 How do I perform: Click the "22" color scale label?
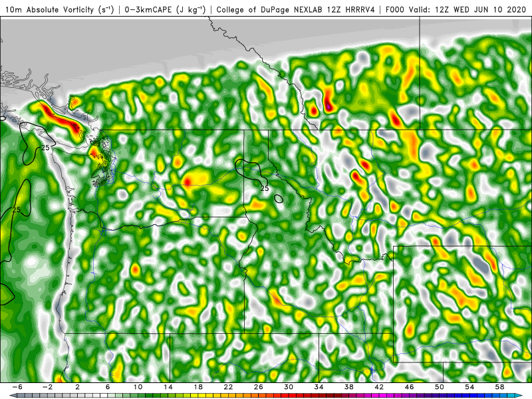tap(228, 387)
